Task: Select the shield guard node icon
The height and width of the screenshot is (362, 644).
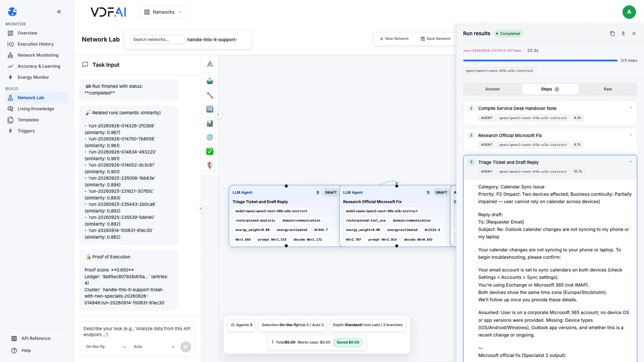Action: [x=210, y=165]
